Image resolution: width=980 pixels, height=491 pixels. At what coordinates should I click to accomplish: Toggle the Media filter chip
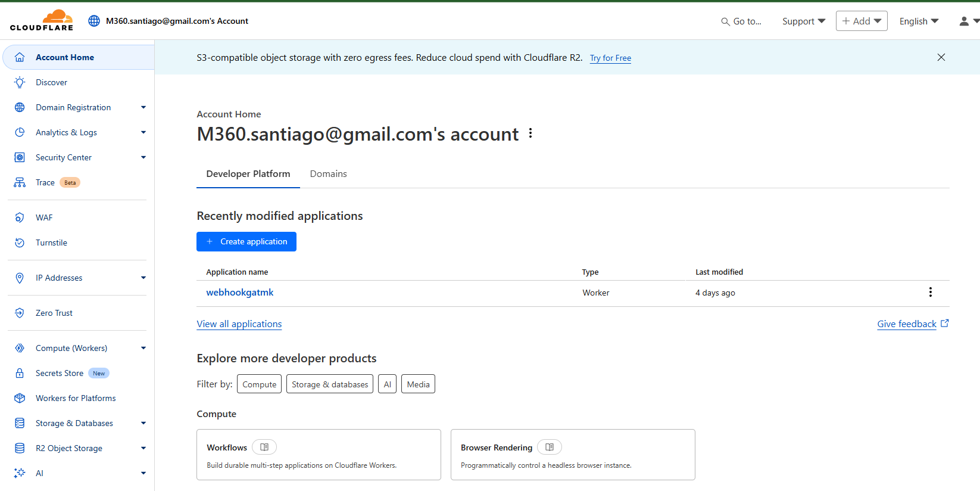(418, 384)
